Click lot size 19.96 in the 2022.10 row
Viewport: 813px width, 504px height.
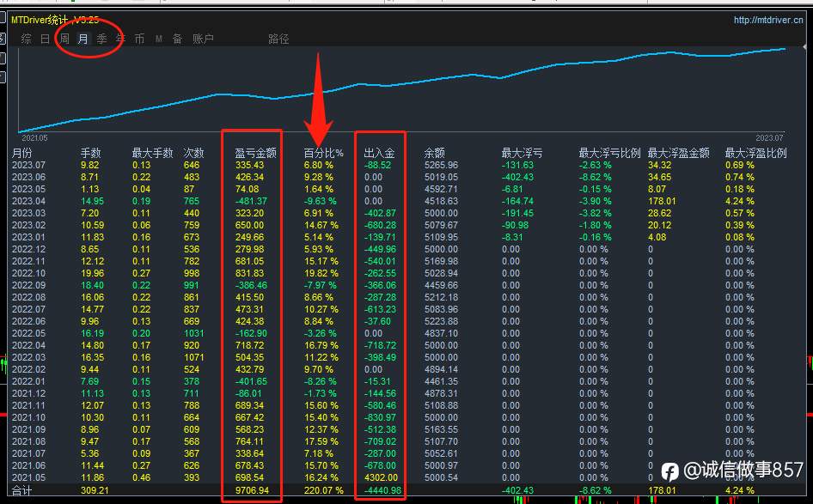(92, 274)
